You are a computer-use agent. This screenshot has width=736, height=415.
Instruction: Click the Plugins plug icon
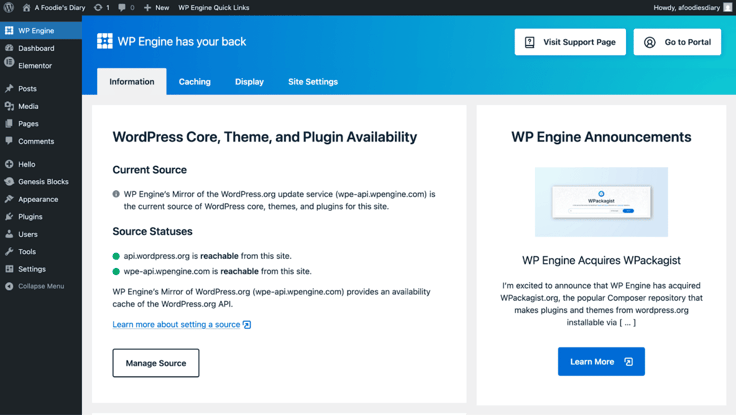tap(9, 216)
